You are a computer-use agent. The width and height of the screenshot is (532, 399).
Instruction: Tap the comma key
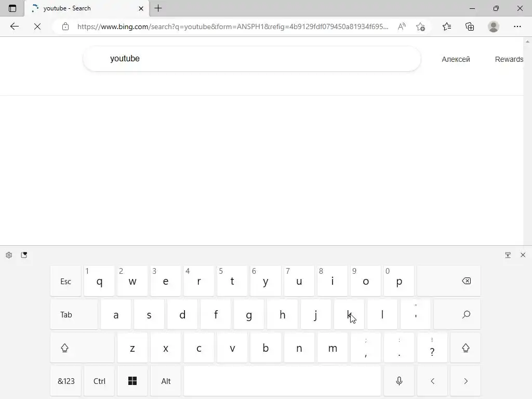[x=365, y=348]
